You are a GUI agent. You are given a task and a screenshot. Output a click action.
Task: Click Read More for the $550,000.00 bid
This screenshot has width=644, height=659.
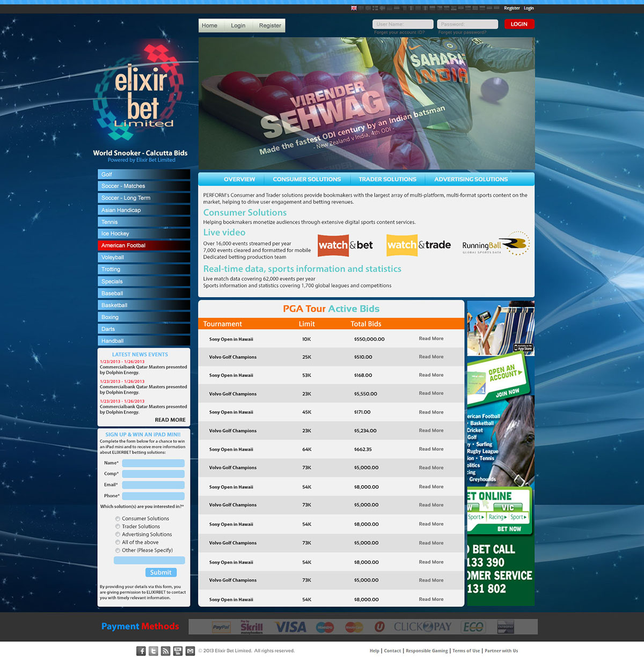(431, 339)
